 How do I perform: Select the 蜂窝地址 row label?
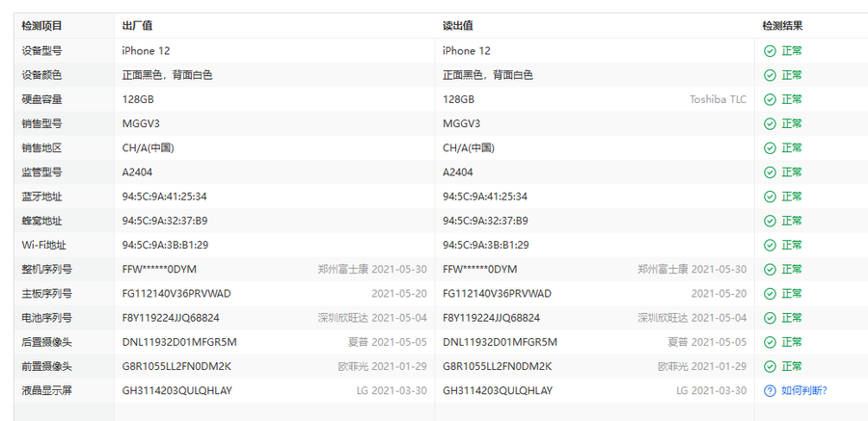coord(42,221)
